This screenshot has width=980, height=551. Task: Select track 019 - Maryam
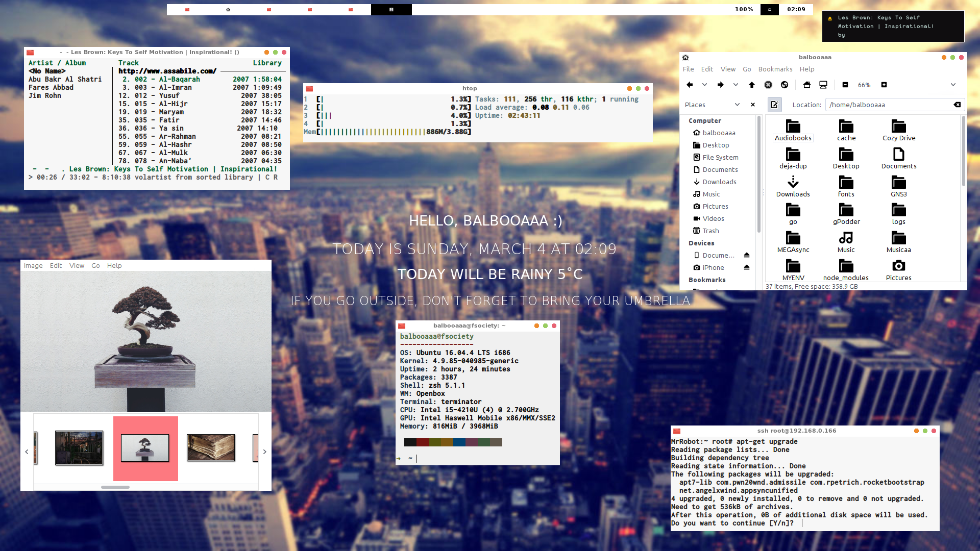tap(200, 112)
